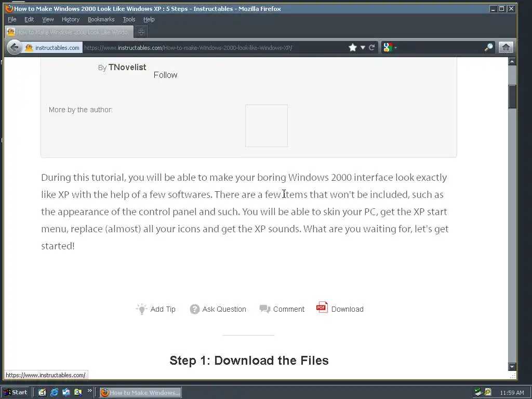The image size is (532, 399).
Task: Open the Google search engine selector
Action: 390,47
